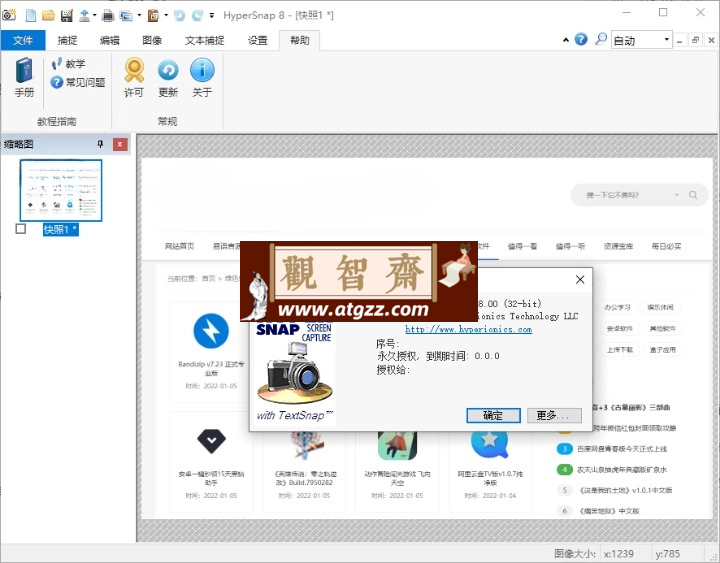
Task: Open the customize quick access toolbar dropdown
Action: (212, 15)
